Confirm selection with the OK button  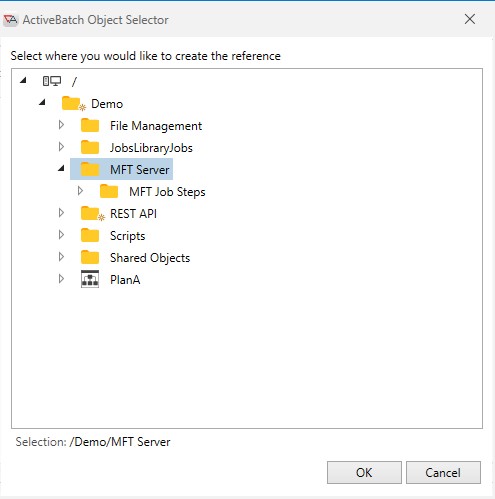364,472
